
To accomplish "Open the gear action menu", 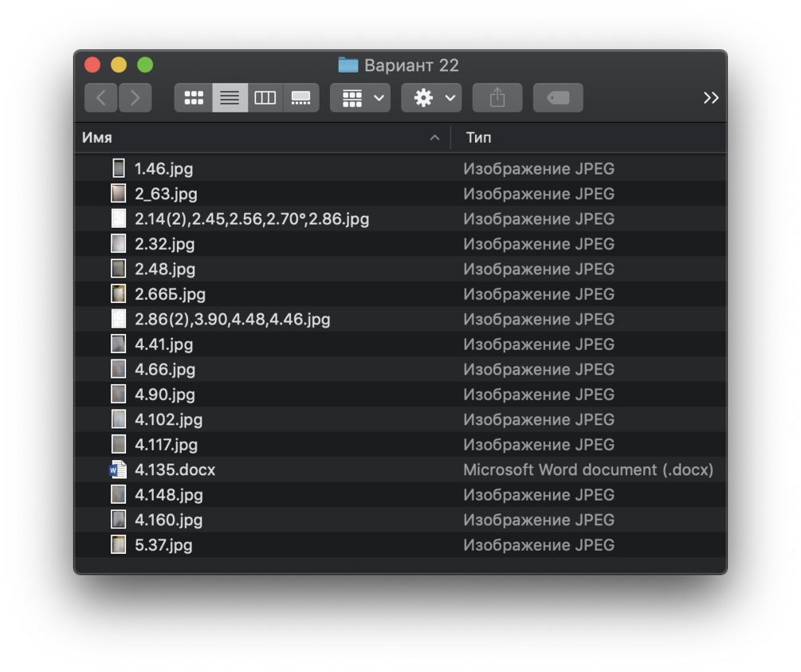I will coord(431,97).
